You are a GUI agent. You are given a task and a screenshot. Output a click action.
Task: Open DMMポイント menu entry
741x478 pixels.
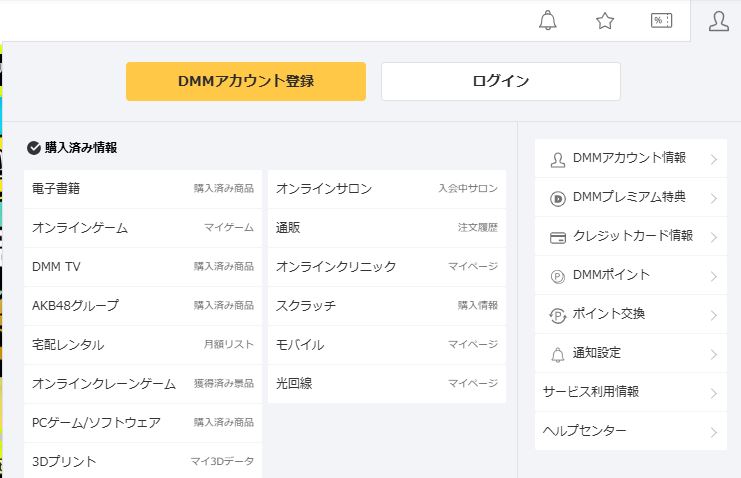click(631, 276)
